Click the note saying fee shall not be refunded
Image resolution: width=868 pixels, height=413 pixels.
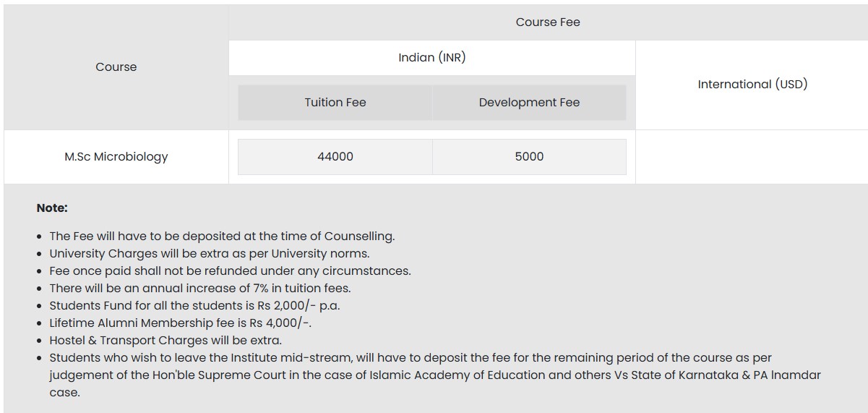(230, 271)
